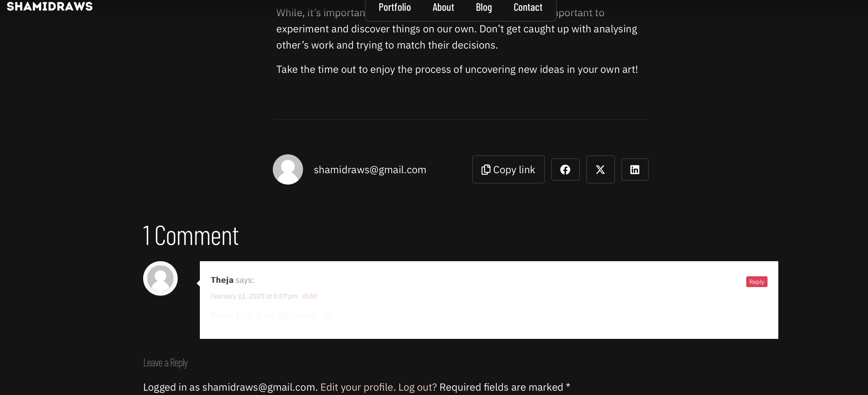Click the Leave a Reply heading

[x=165, y=363]
